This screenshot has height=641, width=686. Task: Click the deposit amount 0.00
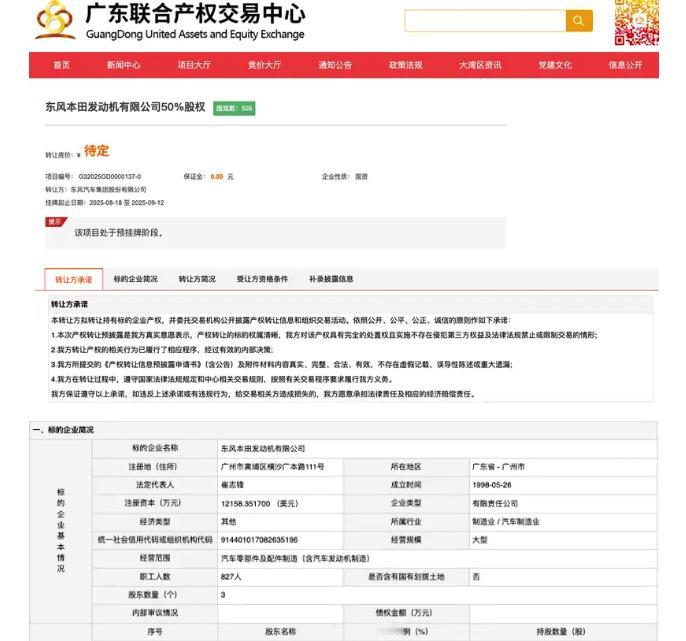pyautogui.click(x=217, y=177)
